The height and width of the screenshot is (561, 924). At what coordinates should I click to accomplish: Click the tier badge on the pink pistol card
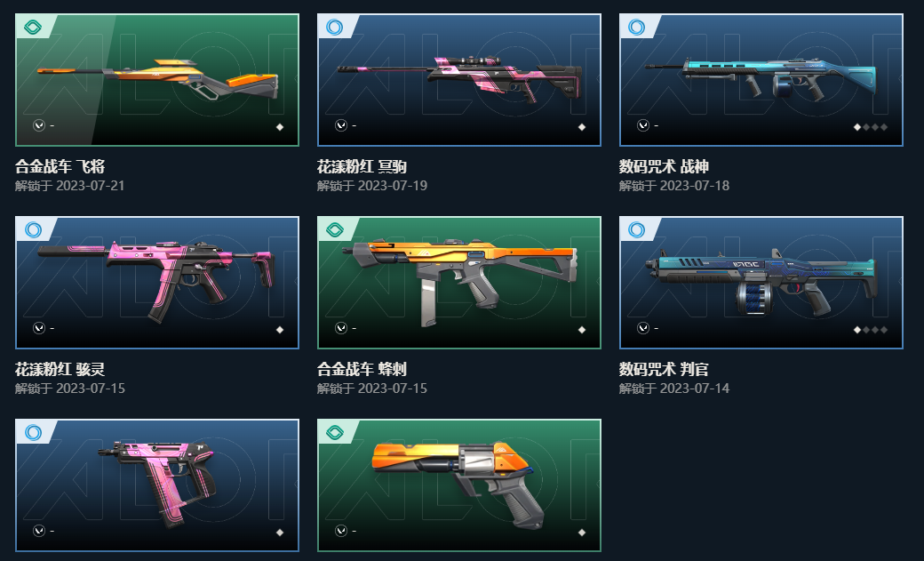(x=32, y=432)
